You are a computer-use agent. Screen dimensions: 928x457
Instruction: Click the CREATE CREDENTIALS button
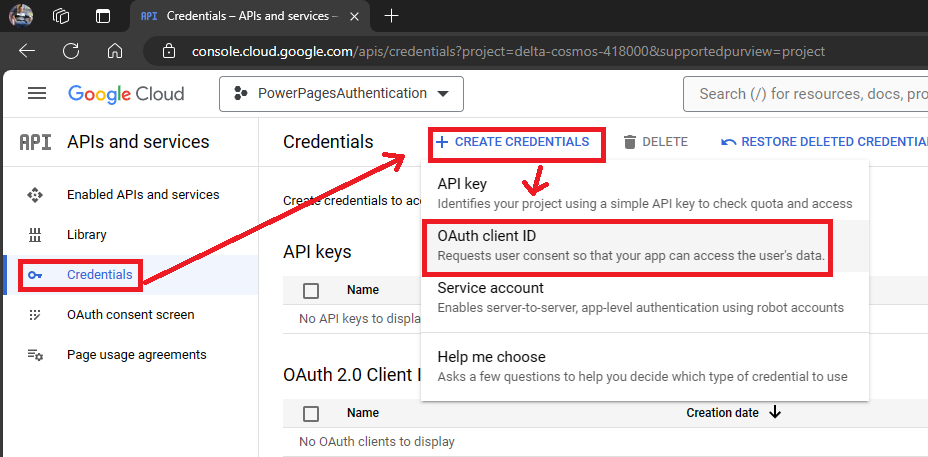coord(513,142)
